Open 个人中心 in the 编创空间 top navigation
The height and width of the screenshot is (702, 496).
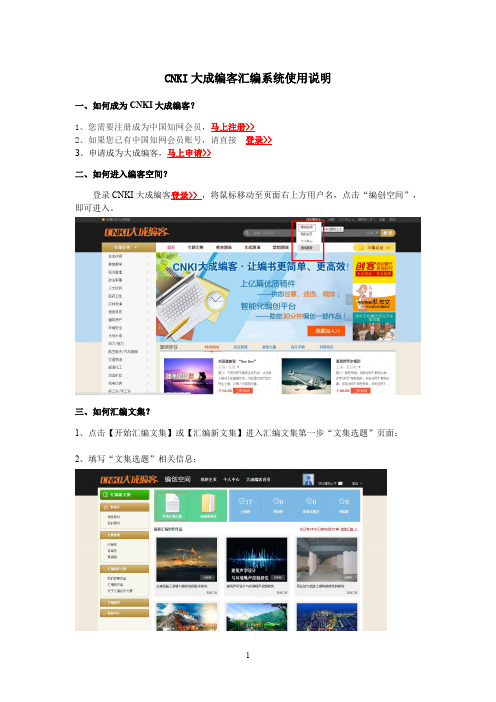coord(231,479)
